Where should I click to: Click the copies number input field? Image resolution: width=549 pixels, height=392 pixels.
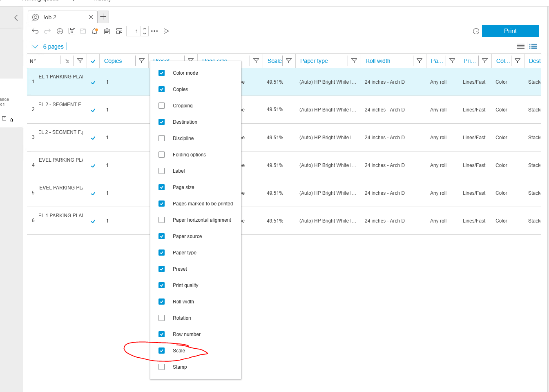tap(134, 31)
